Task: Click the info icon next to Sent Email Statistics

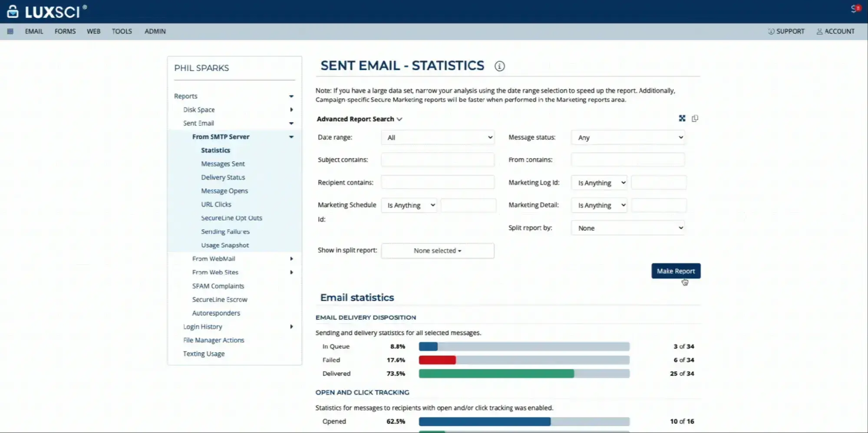Action: 500,66
